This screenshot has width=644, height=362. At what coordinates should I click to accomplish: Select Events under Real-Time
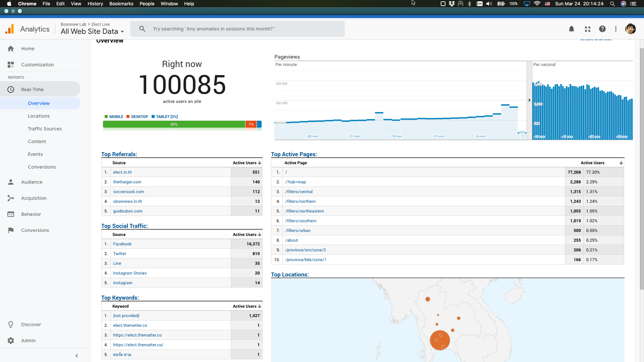[x=35, y=154]
